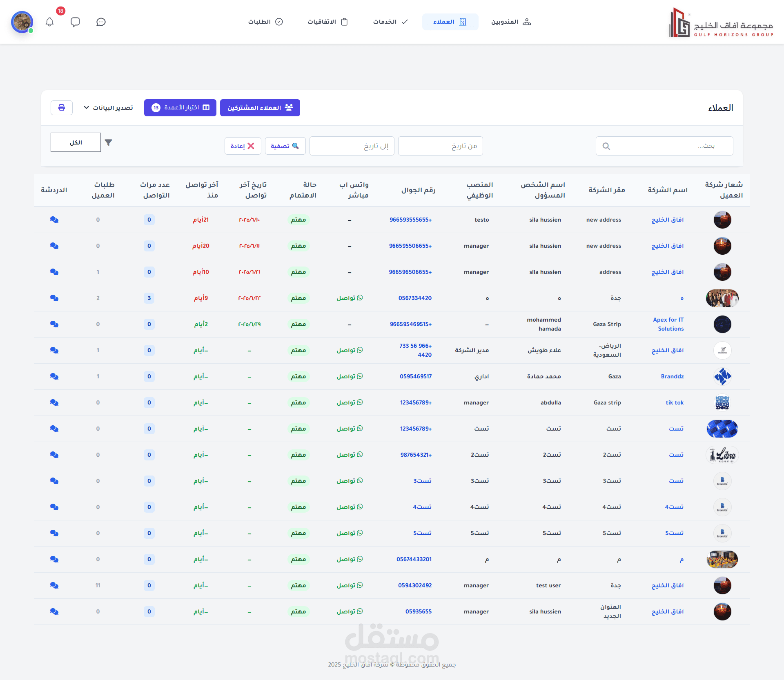
Task: Open اختيار الأعمدة column chooser
Action: point(180,108)
